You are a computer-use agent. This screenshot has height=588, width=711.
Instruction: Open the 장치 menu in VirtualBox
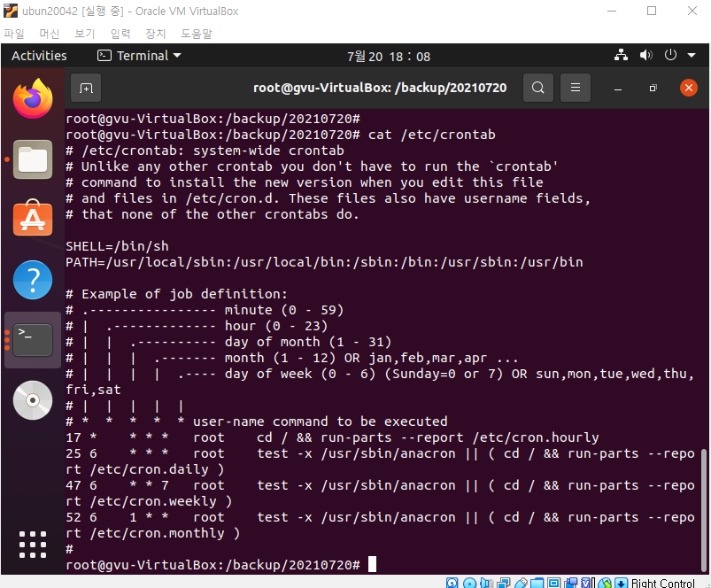point(156,34)
